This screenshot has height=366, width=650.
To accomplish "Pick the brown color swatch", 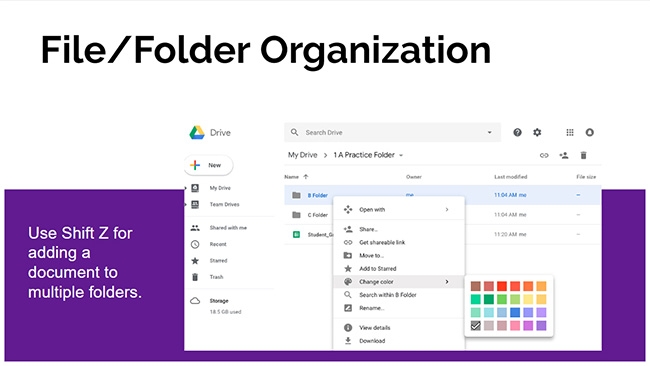I will click(x=475, y=286).
